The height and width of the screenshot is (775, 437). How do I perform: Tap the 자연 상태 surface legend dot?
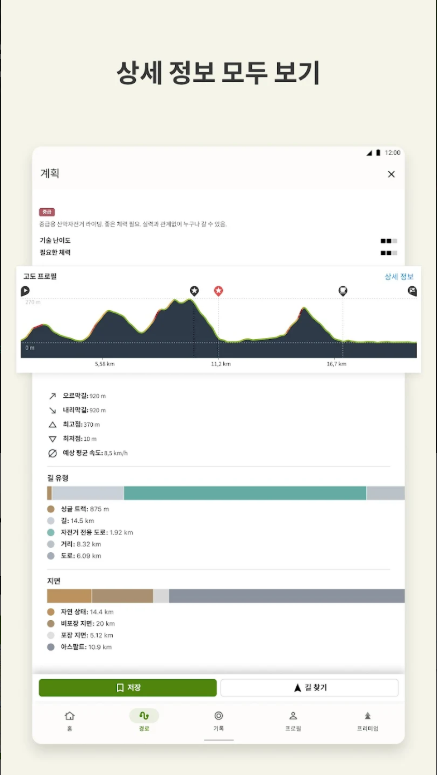coord(50,612)
